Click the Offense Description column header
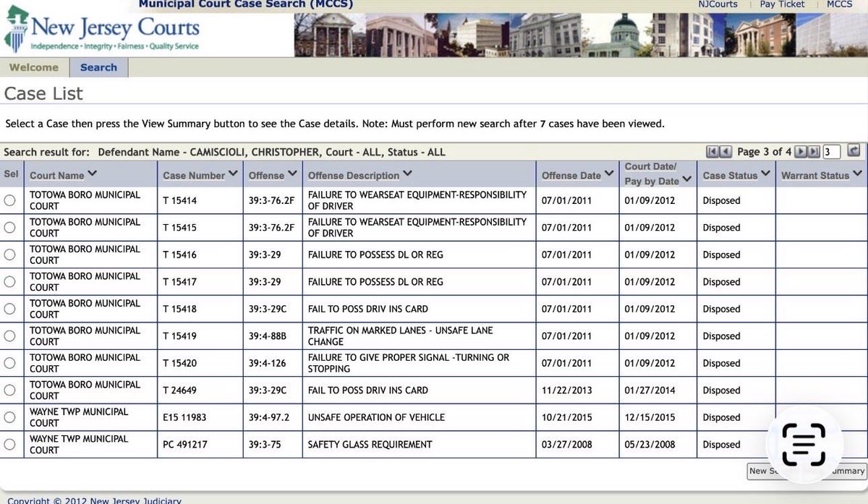 click(x=354, y=175)
